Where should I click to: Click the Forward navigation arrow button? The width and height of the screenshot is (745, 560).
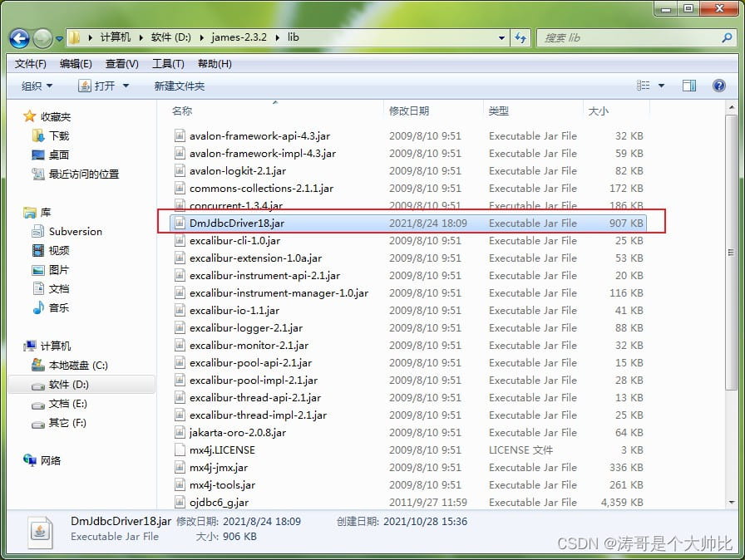[x=42, y=38]
